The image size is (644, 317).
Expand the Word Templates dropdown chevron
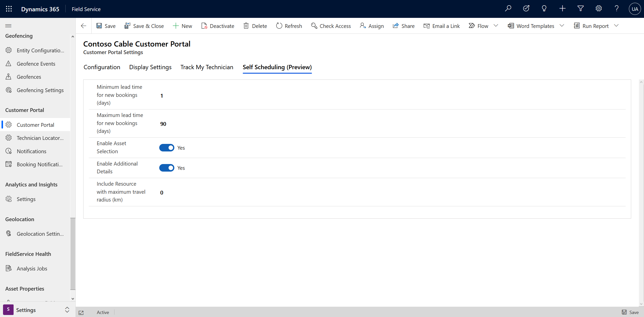[562, 26]
